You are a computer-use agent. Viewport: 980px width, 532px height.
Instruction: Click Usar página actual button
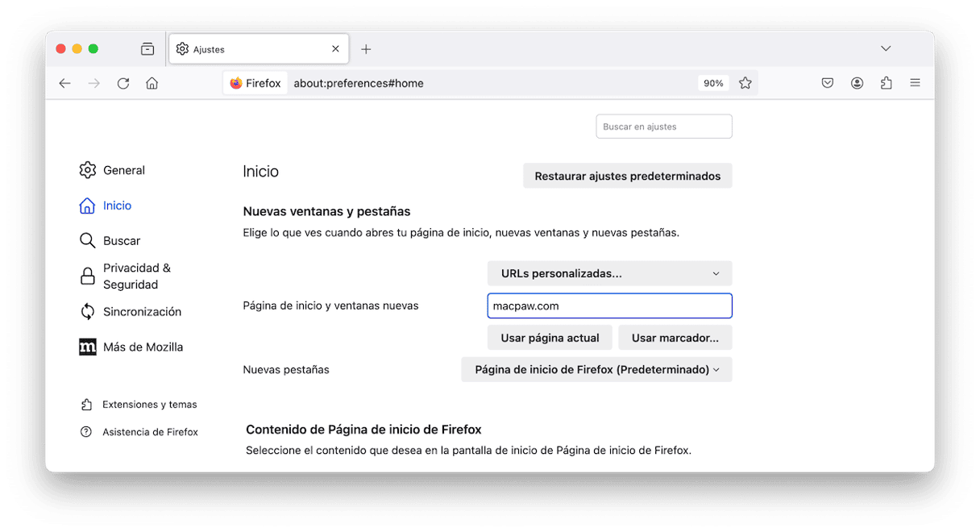(550, 338)
